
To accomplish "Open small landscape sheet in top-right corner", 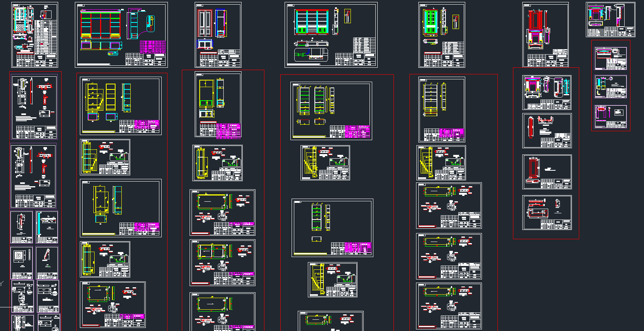I will [610, 19].
